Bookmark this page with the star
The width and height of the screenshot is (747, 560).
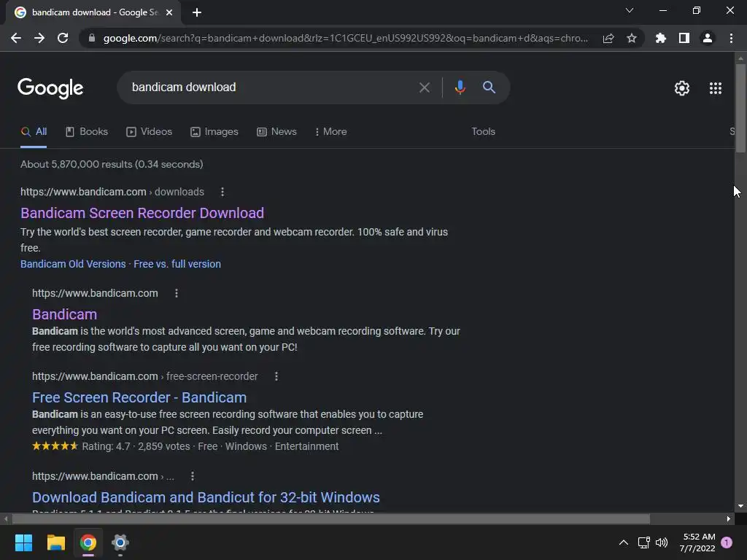[632, 38]
